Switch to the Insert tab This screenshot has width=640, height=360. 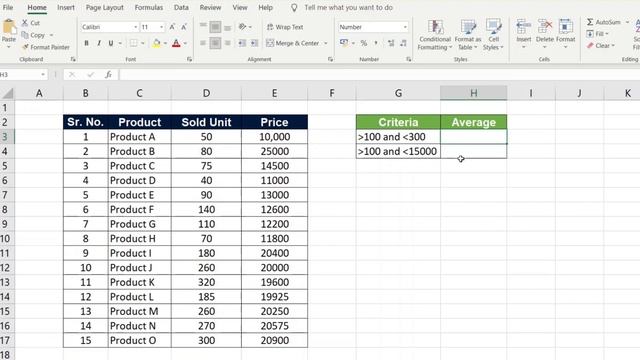(66, 7)
